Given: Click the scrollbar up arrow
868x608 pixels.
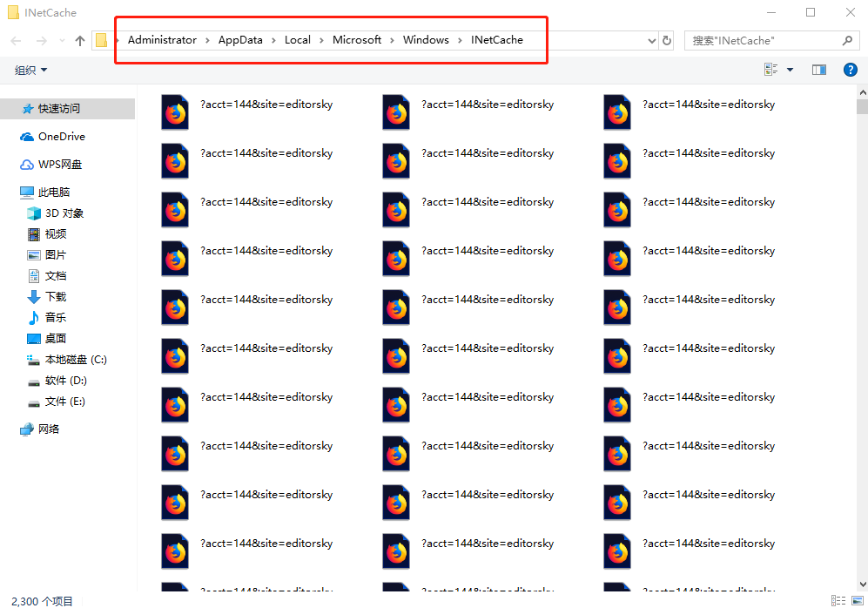Looking at the screenshot, I should pos(863,92).
